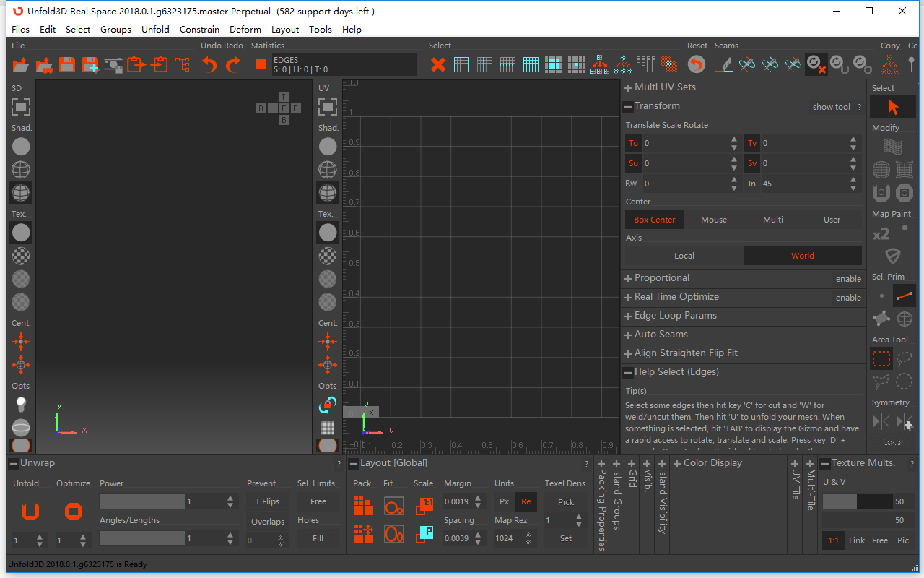Click the top U & V slider
Image resolution: width=924 pixels, height=578 pixels.
(858, 501)
